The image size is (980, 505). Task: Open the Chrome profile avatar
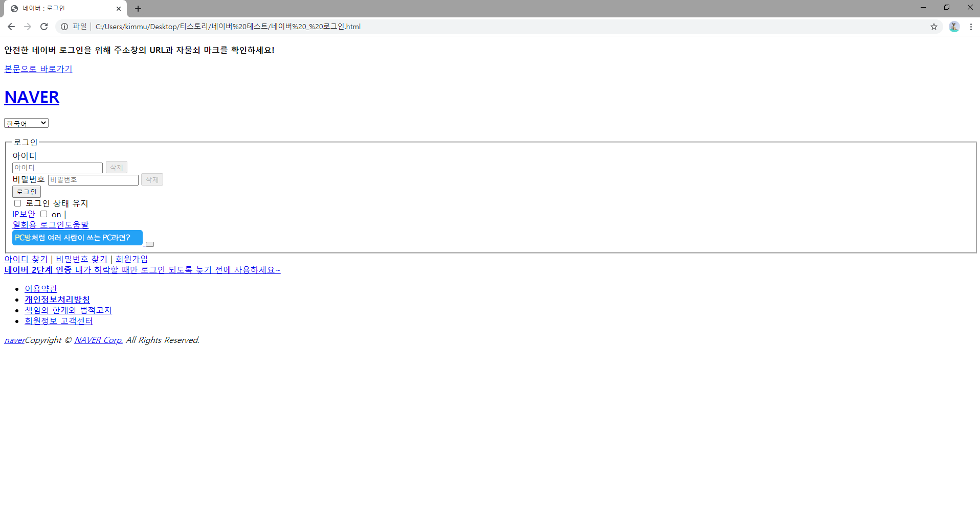tap(954, 27)
